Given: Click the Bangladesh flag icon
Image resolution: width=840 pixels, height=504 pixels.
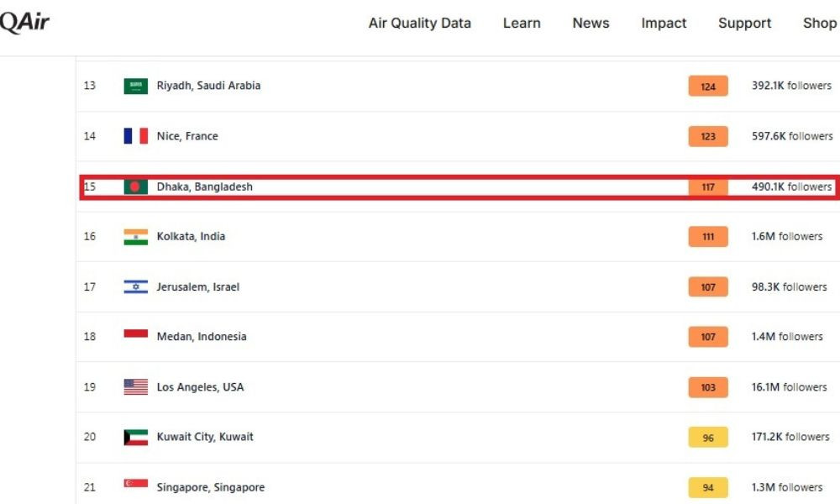Looking at the screenshot, I should point(135,186).
